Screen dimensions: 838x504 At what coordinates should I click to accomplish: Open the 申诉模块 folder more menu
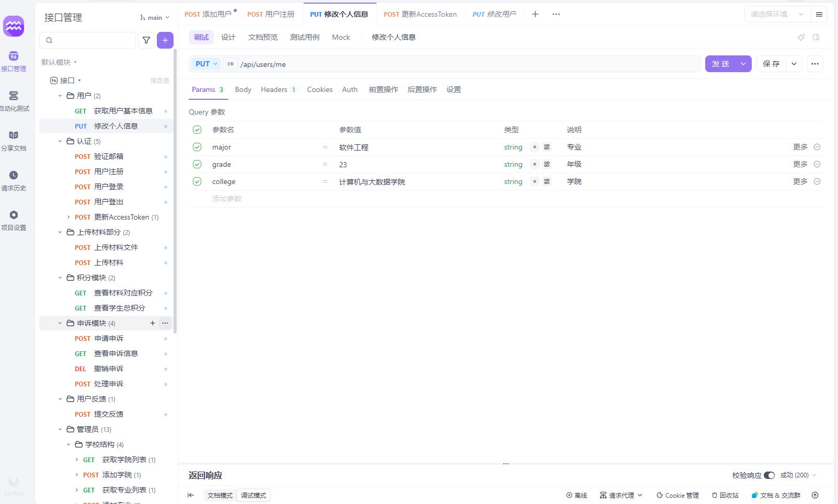pos(165,323)
